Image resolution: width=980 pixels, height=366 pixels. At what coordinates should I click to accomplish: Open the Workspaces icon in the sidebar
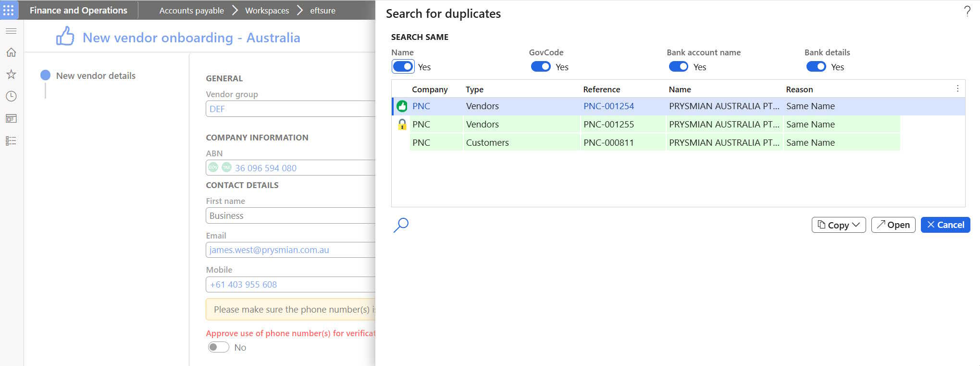tap(11, 118)
